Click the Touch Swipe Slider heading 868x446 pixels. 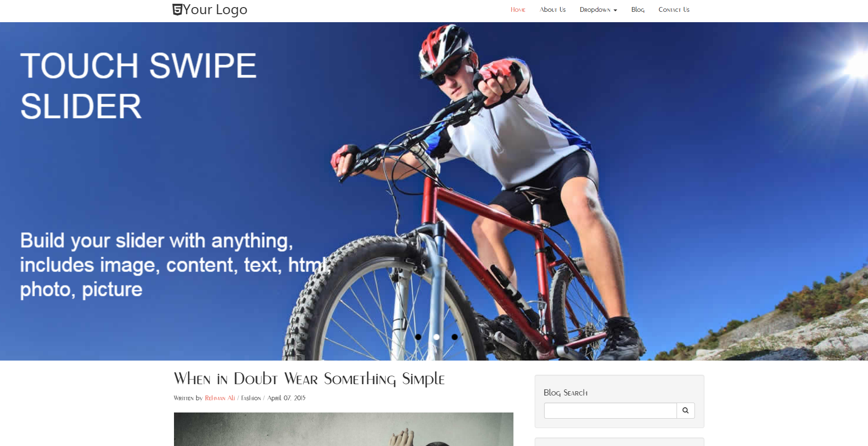point(139,85)
